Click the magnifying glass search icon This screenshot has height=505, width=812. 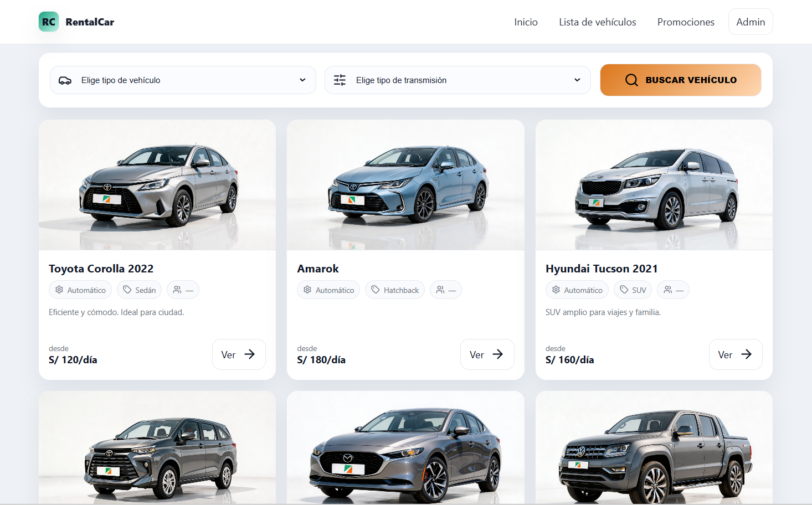[631, 80]
